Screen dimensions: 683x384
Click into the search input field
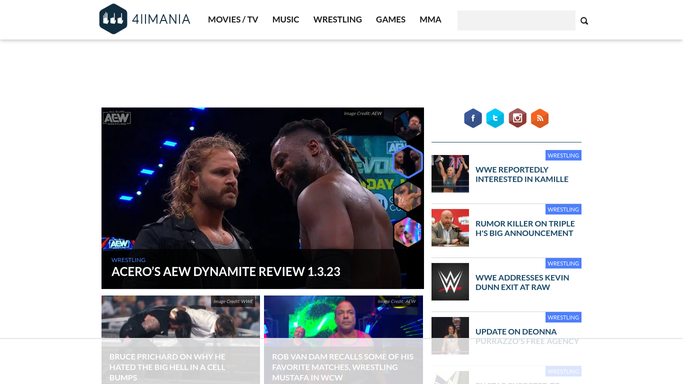516,20
